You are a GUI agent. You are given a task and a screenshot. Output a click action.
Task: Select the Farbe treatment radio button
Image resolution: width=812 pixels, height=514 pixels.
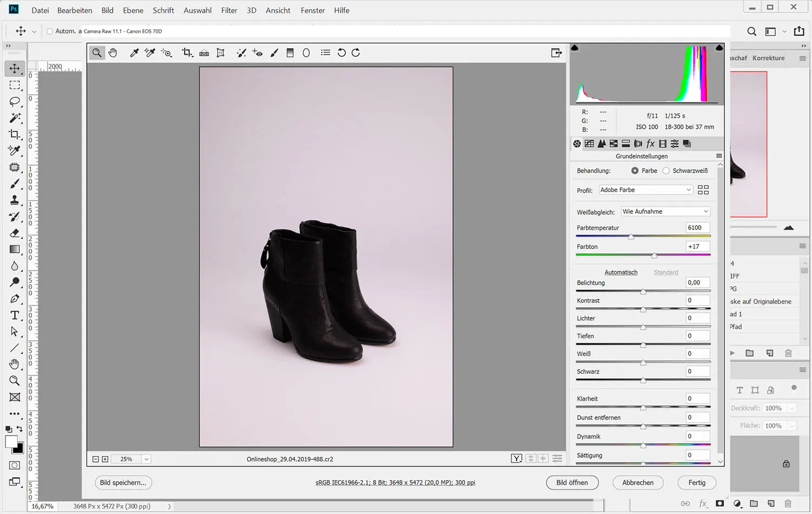coord(634,170)
